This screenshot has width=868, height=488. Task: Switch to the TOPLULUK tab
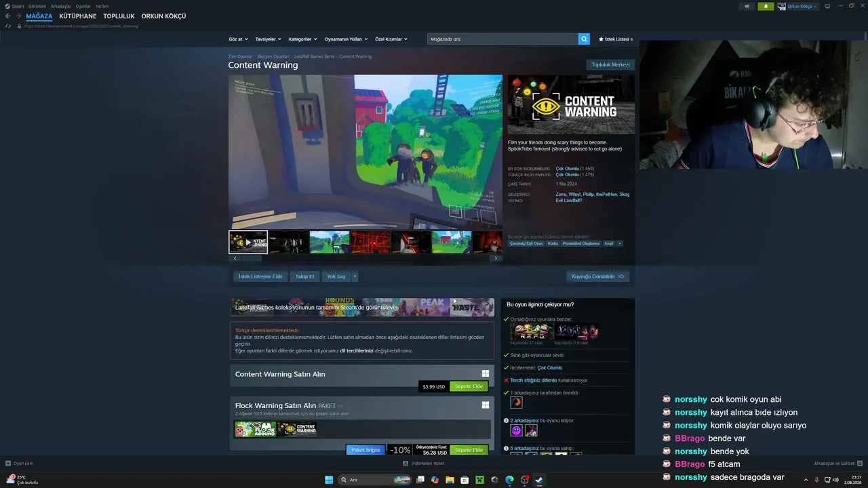point(119,16)
